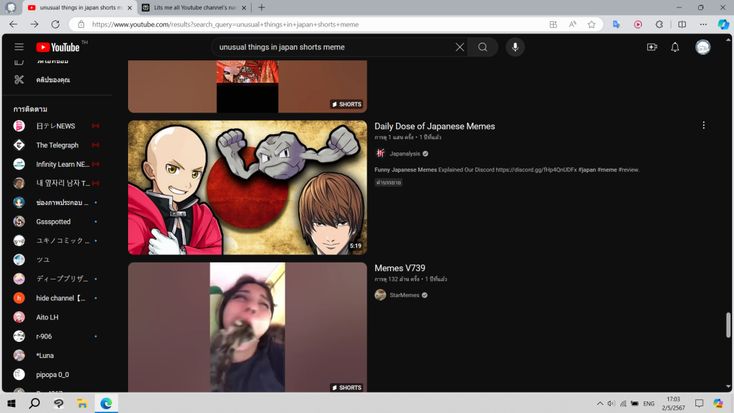Viewport: 734px width, 413px height.
Task: Play the Memes V739 shorts thumbnail
Action: coord(247,327)
